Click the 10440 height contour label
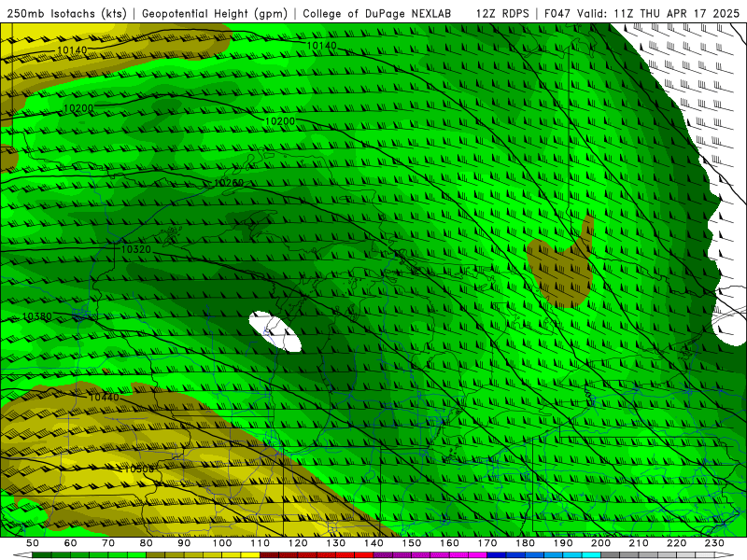Viewport: 747px width, 560px height. [x=104, y=397]
